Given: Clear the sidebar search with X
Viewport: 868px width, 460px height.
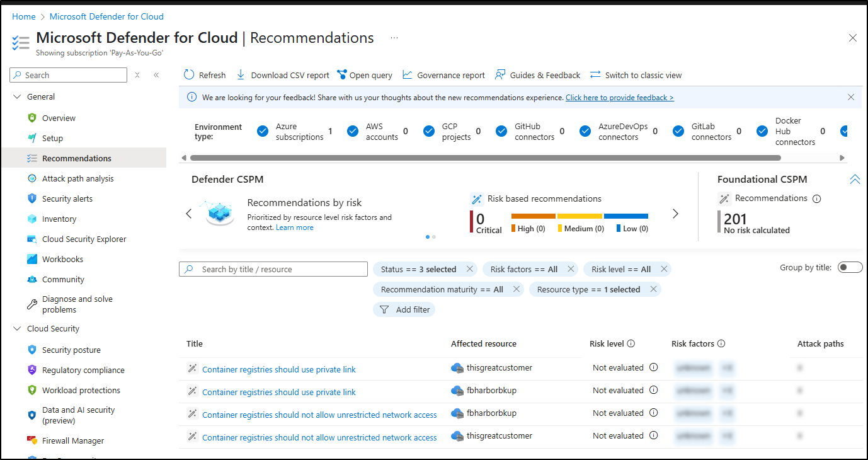Looking at the screenshot, I should (137, 75).
